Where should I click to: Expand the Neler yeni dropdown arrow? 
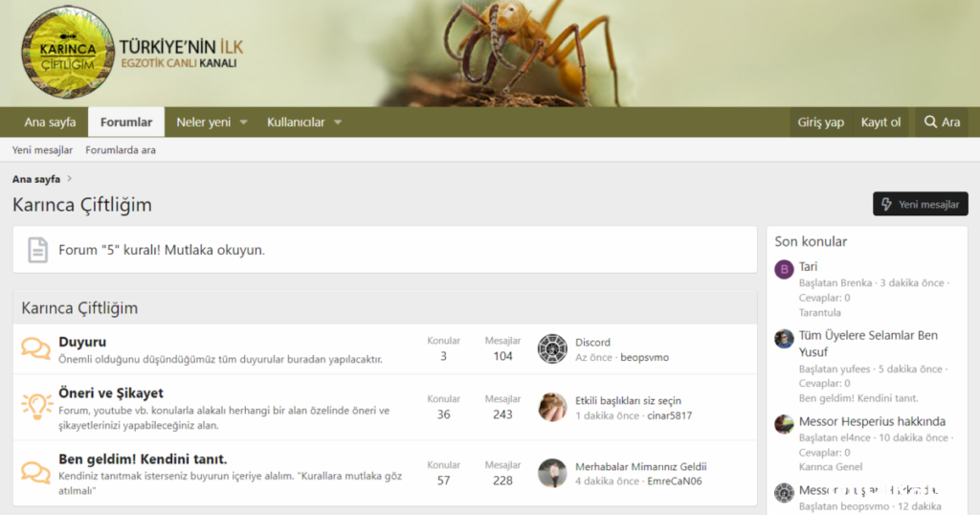click(x=243, y=123)
